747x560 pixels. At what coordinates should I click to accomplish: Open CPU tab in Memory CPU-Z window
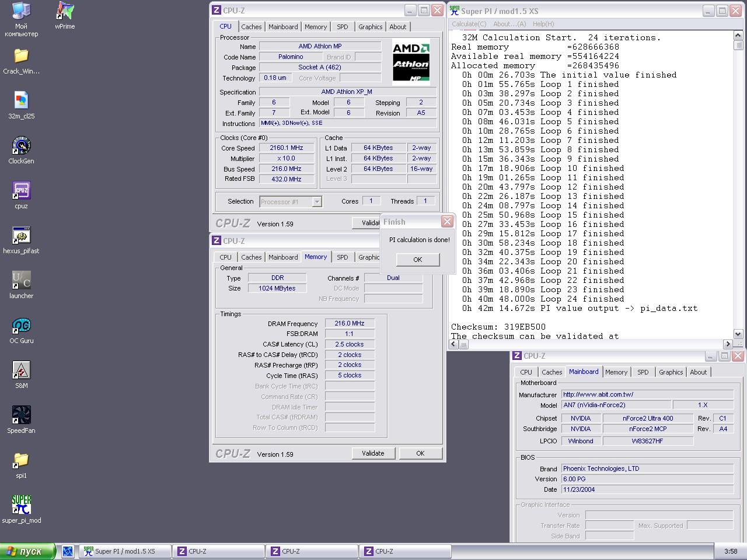pyautogui.click(x=226, y=257)
